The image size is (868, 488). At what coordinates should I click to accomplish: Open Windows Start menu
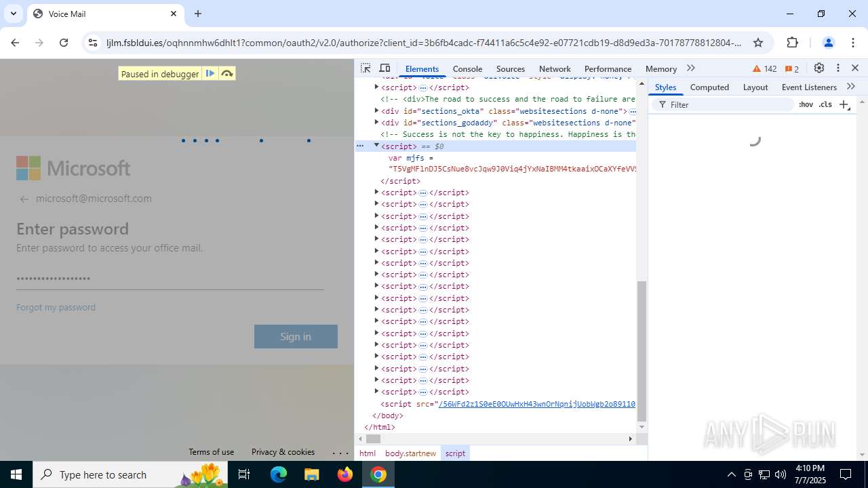(16, 474)
